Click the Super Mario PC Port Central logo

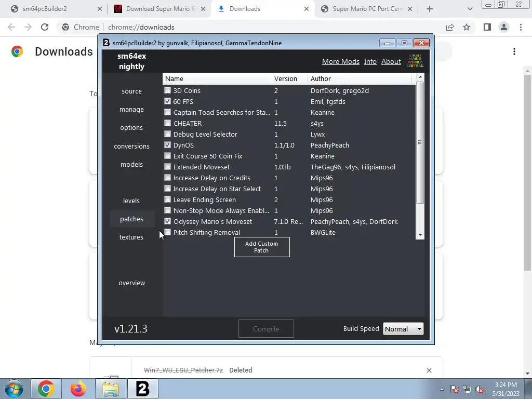(x=415, y=61)
